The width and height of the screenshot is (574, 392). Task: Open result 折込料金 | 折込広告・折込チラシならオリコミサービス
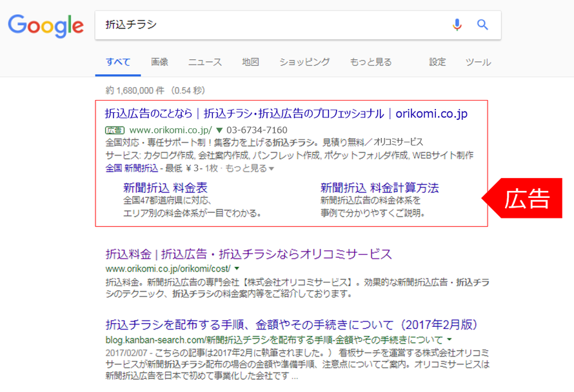click(x=248, y=253)
